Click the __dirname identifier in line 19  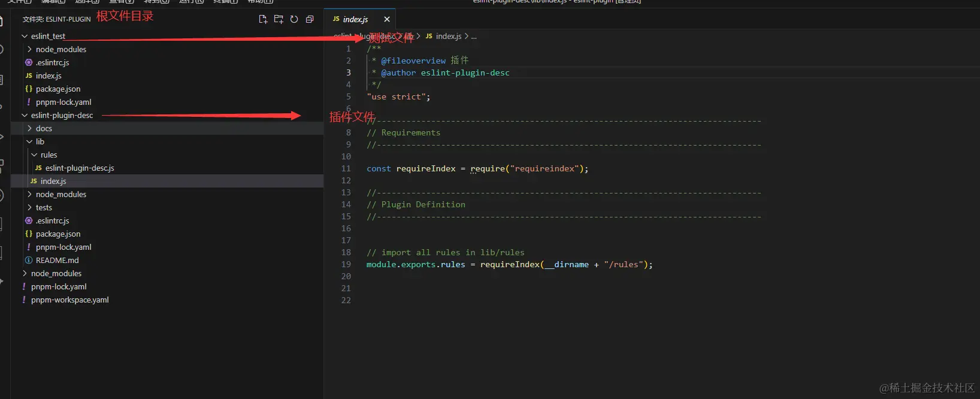566,265
